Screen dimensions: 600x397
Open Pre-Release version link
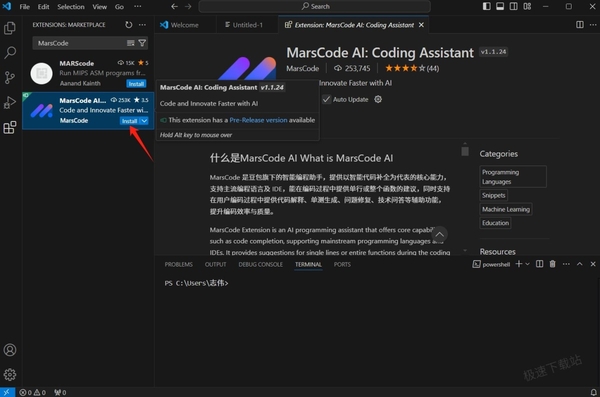[x=258, y=120]
